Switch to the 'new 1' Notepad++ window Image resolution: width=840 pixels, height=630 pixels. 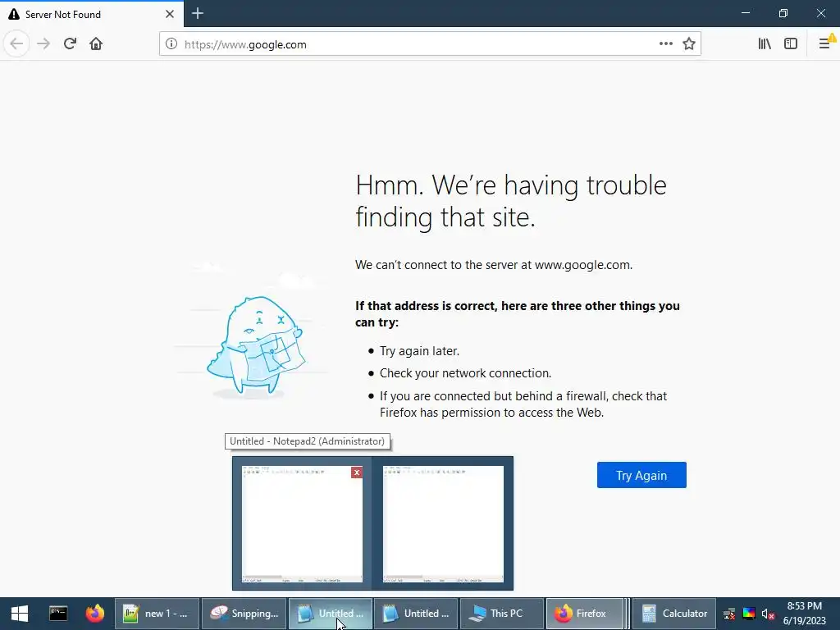pyautogui.click(x=157, y=614)
